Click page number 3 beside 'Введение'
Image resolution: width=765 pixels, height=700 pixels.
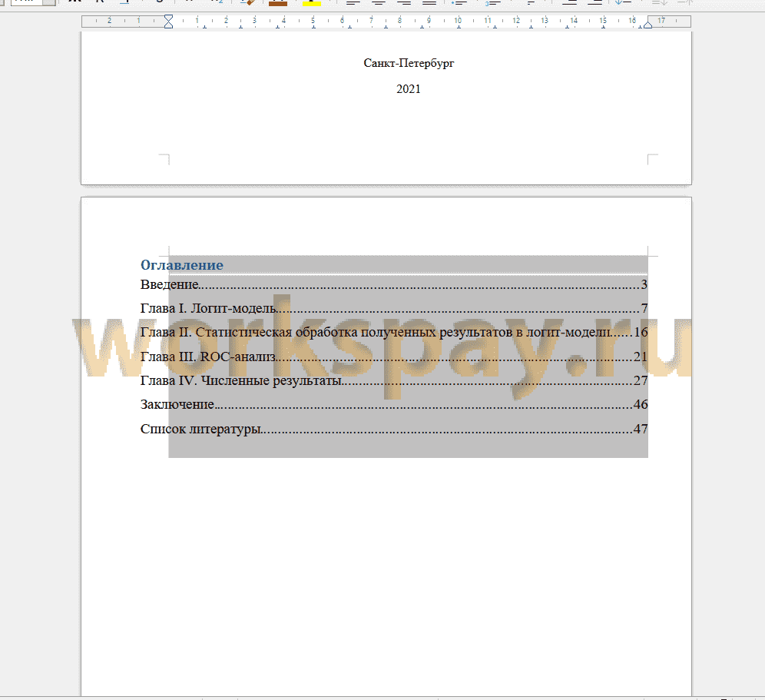point(644,284)
